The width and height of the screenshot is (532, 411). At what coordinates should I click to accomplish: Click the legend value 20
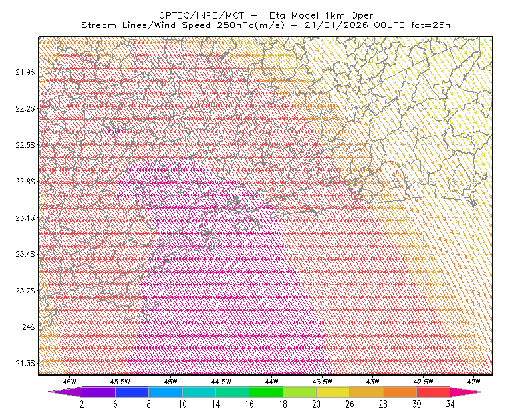tap(317, 404)
